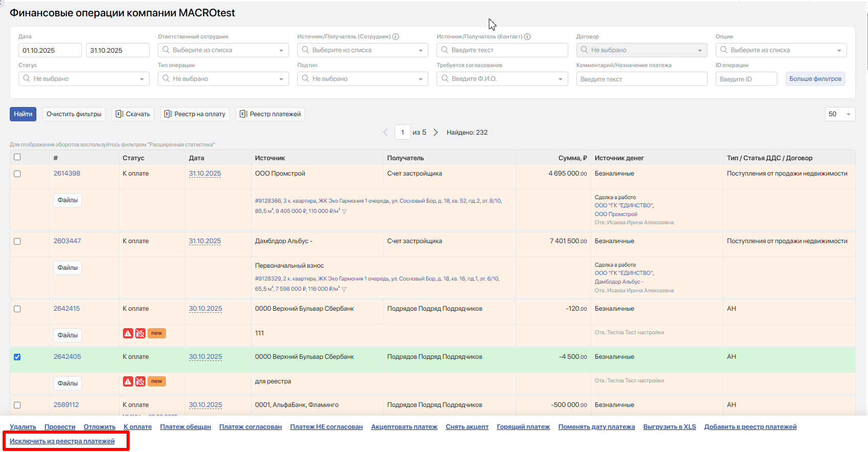Click the blue Найти button
The width and height of the screenshot is (868, 452).
23,114
